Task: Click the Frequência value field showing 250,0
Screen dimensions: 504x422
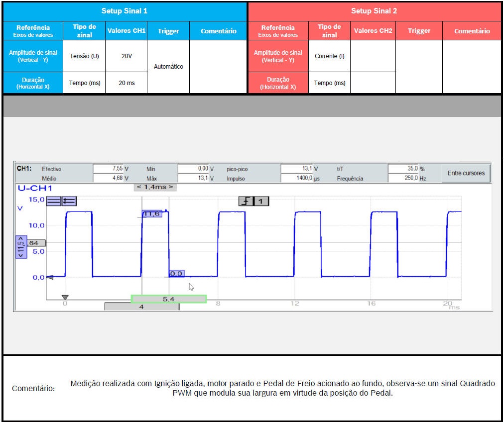Action: pos(402,178)
